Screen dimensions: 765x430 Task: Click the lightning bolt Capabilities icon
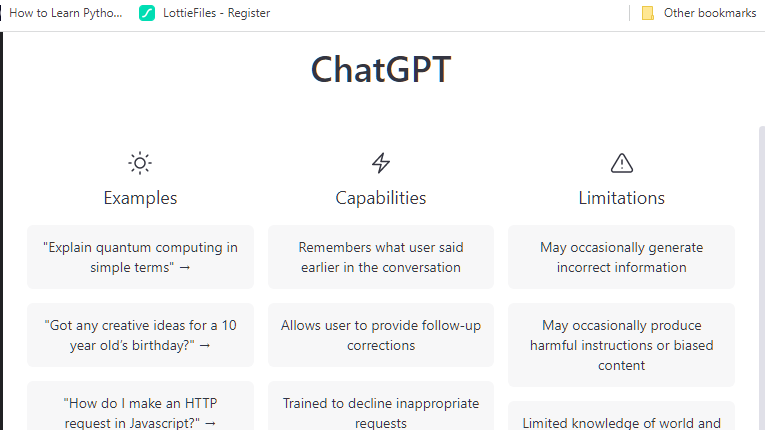(381, 163)
